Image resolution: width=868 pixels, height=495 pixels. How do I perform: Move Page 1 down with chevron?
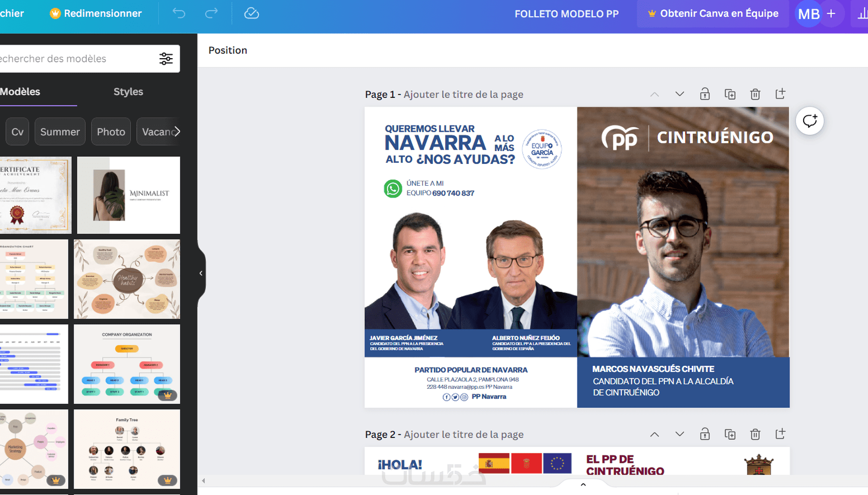tap(680, 94)
